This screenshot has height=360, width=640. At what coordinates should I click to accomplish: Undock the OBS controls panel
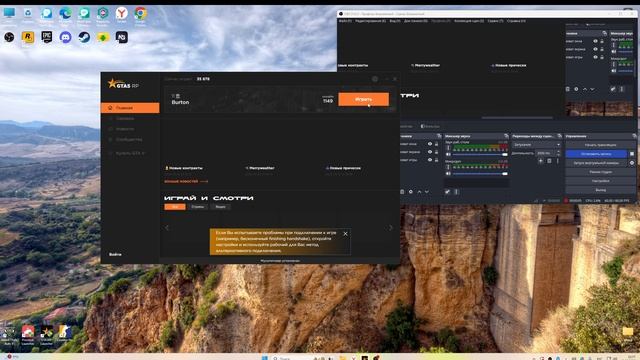[634, 136]
